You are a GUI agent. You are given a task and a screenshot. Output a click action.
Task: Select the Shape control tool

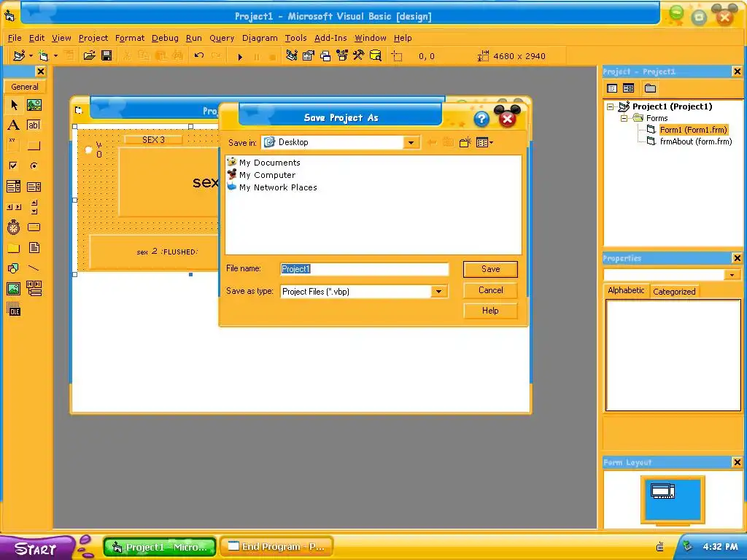(x=14, y=268)
